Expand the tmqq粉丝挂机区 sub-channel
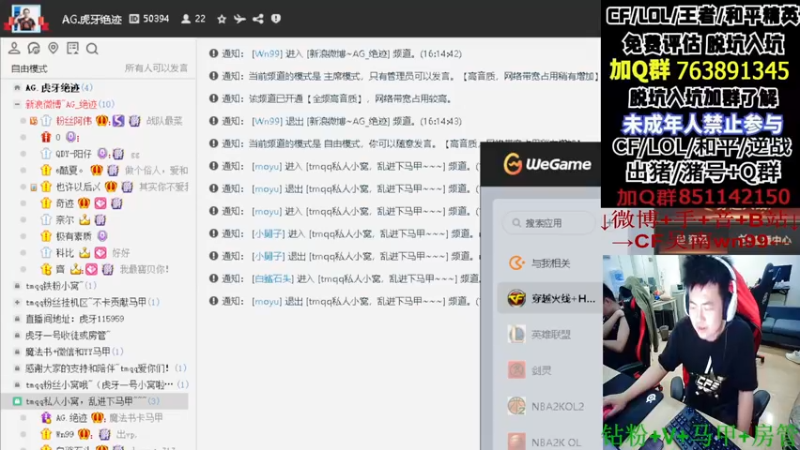The width and height of the screenshot is (800, 450). tap(17, 302)
